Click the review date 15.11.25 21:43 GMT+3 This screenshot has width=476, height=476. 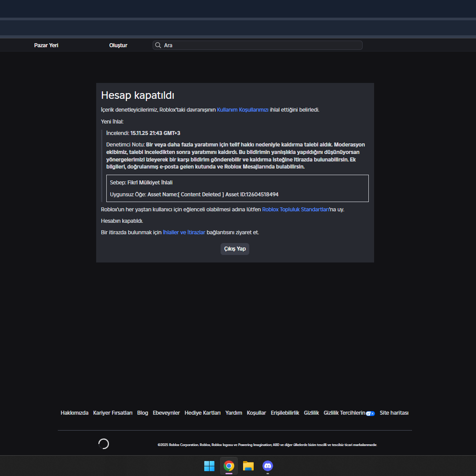[155, 133]
